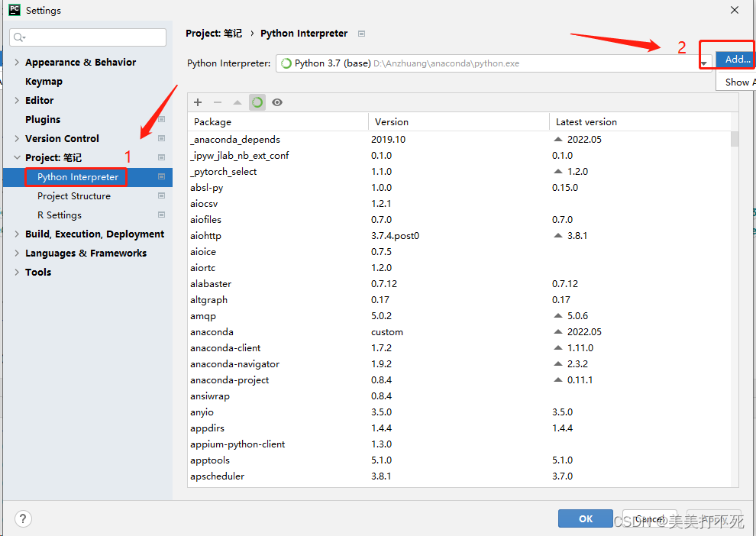The width and height of the screenshot is (756, 536).
Task: Select the appium-python-client package row
Action: 459,444
